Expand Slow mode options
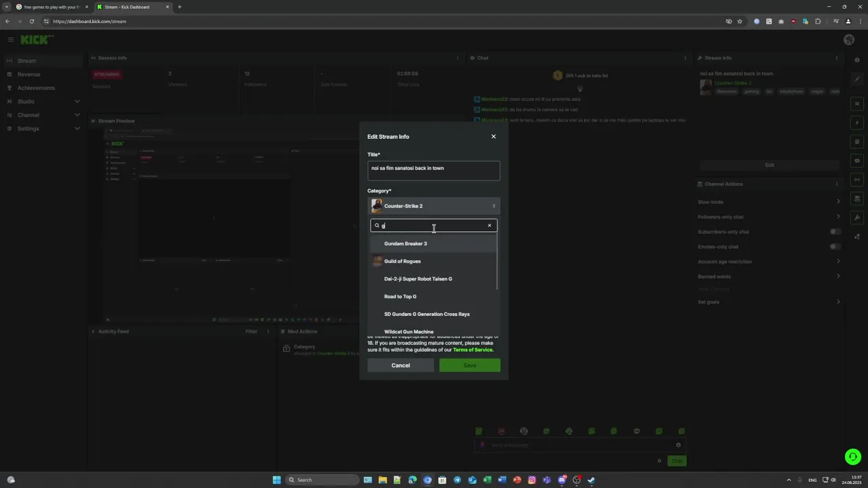This screenshot has height=488, width=868. pyautogui.click(x=770, y=202)
